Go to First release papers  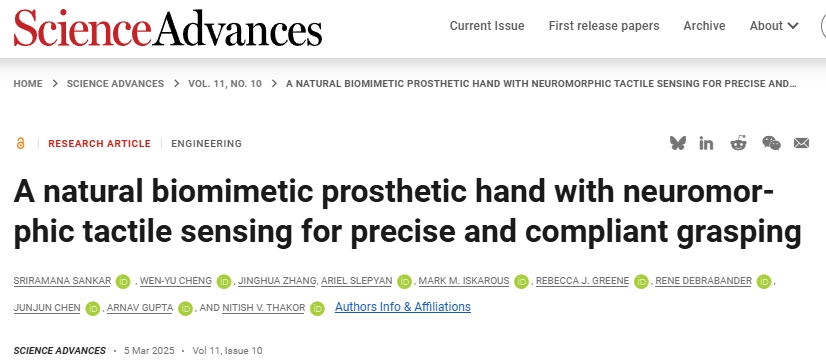point(604,26)
